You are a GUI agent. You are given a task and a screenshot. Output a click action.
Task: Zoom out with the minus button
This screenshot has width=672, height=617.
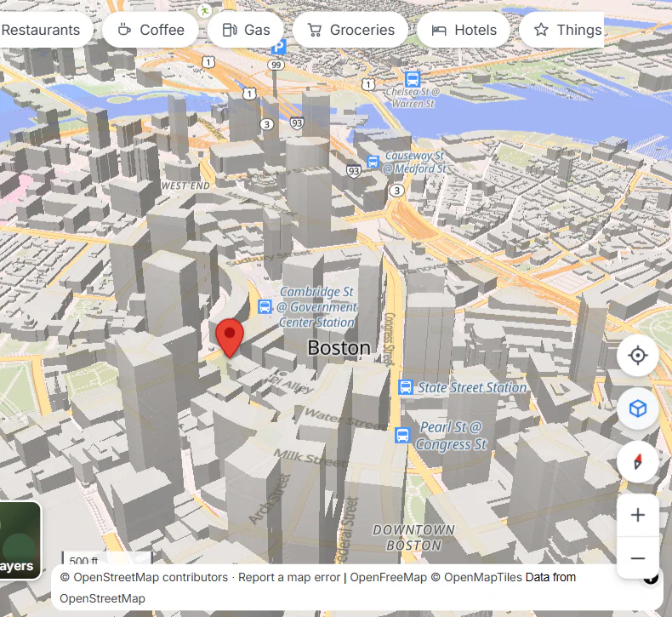click(638, 557)
